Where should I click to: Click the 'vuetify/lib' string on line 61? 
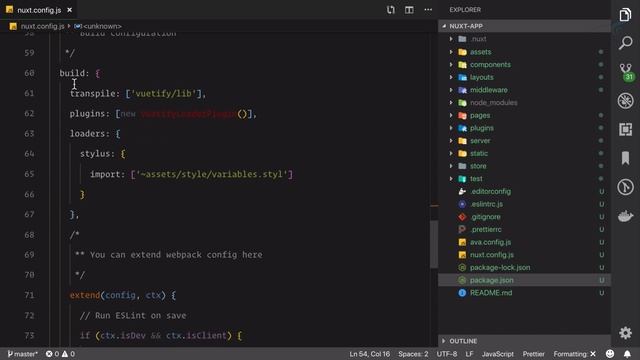(163, 93)
